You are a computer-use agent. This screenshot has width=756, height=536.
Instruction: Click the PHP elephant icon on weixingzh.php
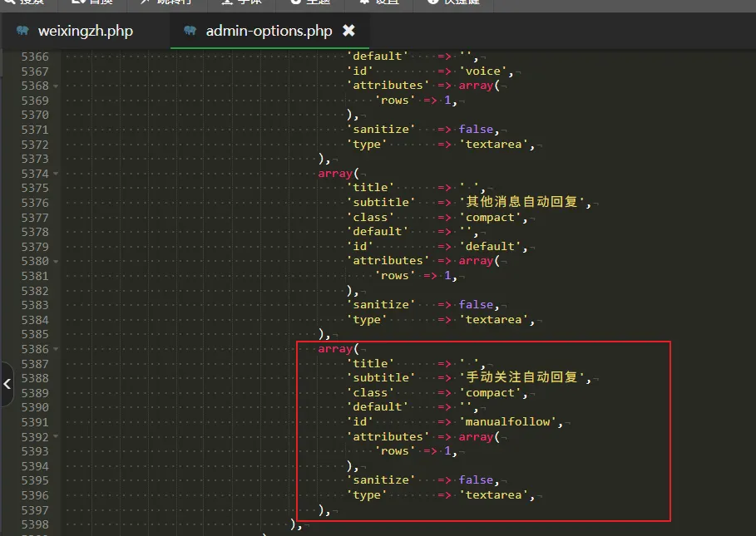coord(22,31)
